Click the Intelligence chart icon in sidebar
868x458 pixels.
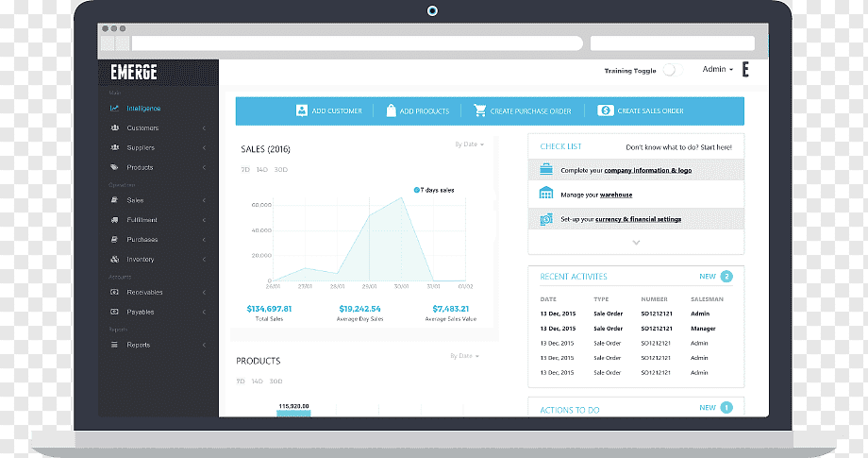point(114,108)
